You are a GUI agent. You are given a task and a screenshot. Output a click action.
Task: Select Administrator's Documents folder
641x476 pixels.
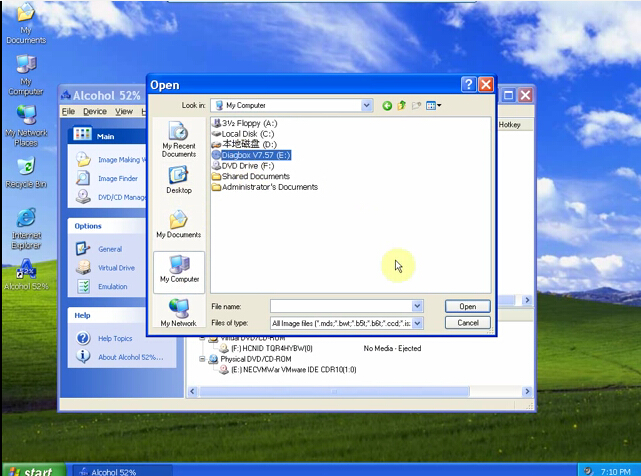(x=265, y=187)
